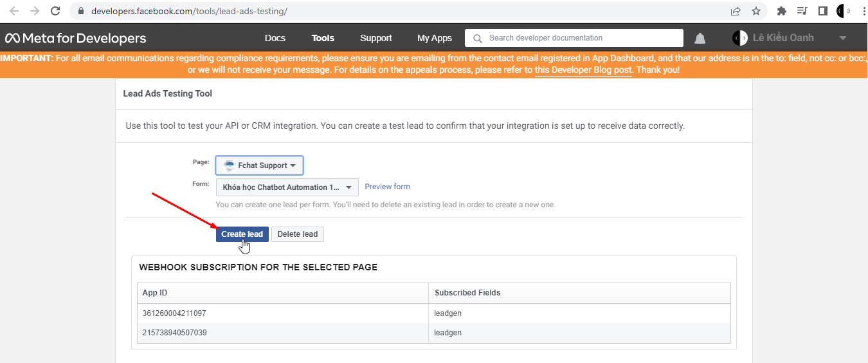The height and width of the screenshot is (363, 868).
Task: Open the notifications bell icon
Action: pyautogui.click(x=700, y=39)
